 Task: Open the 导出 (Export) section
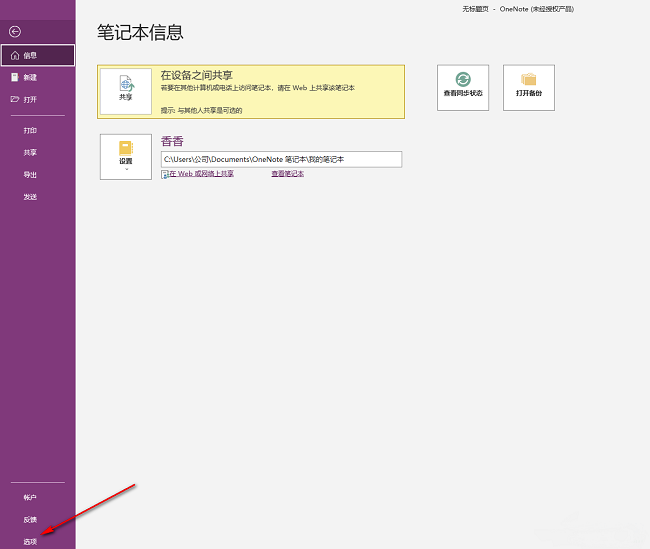[x=30, y=174]
